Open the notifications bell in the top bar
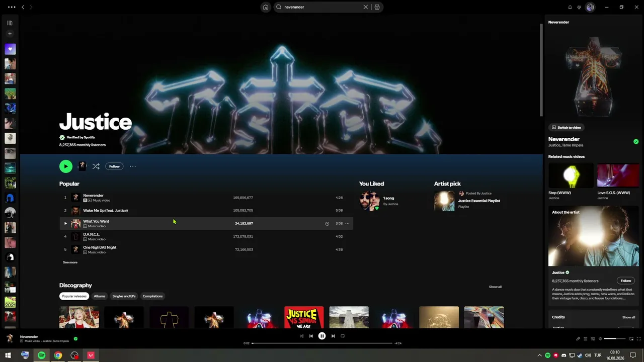The height and width of the screenshot is (362, 644). click(570, 7)
